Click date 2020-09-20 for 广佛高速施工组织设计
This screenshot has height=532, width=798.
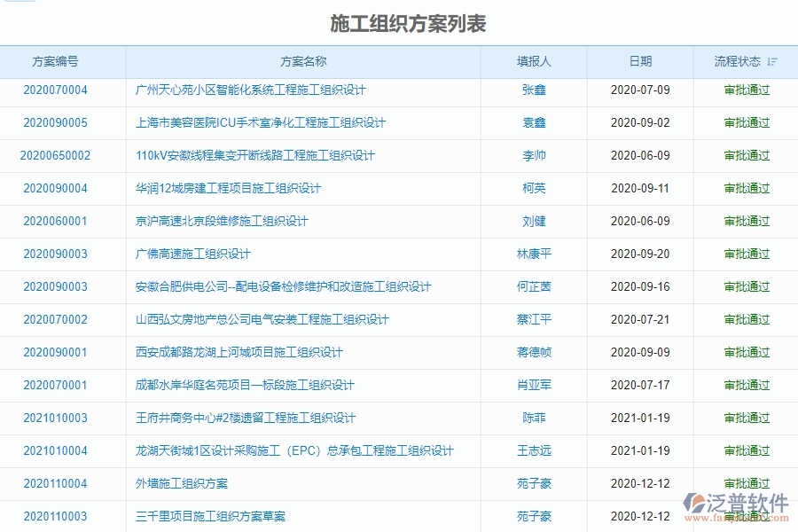tap(640, 254)
